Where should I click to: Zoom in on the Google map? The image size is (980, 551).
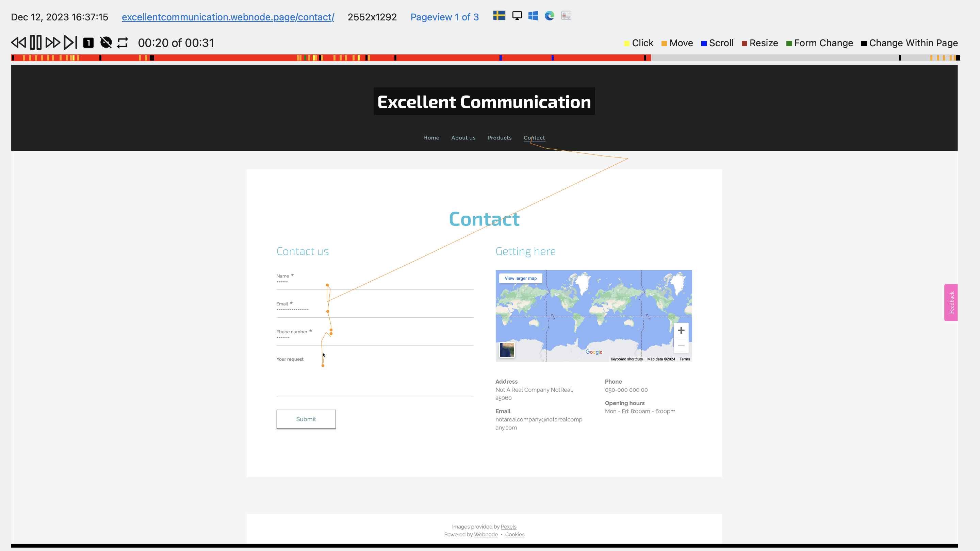pos(681,330)
